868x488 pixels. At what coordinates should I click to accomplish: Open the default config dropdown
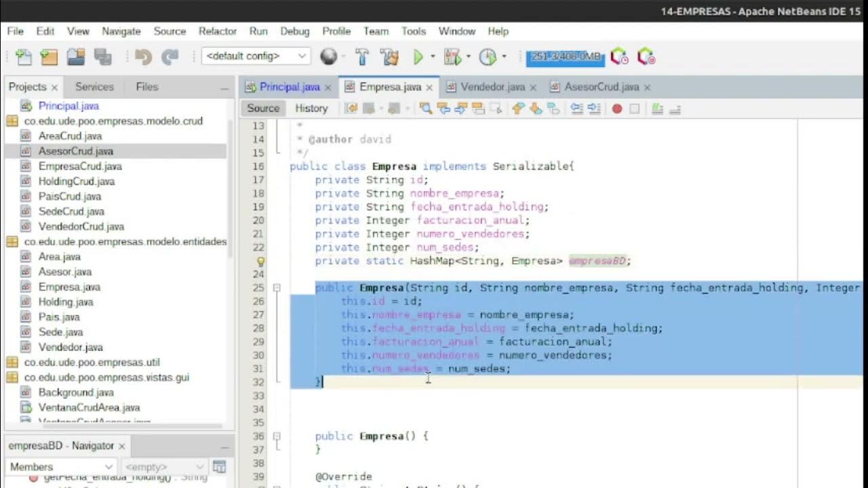click(256, 56)
